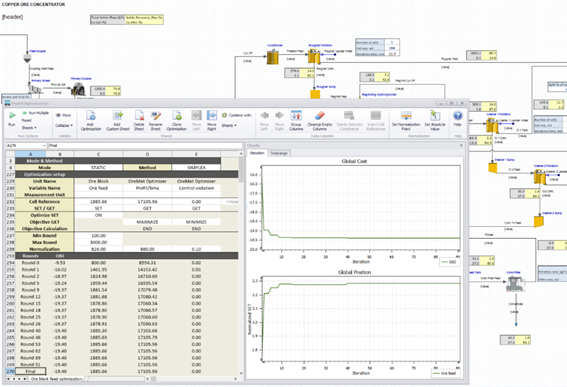
Task: Click Profit/time variable cell
Action: [x=148, y=188]
